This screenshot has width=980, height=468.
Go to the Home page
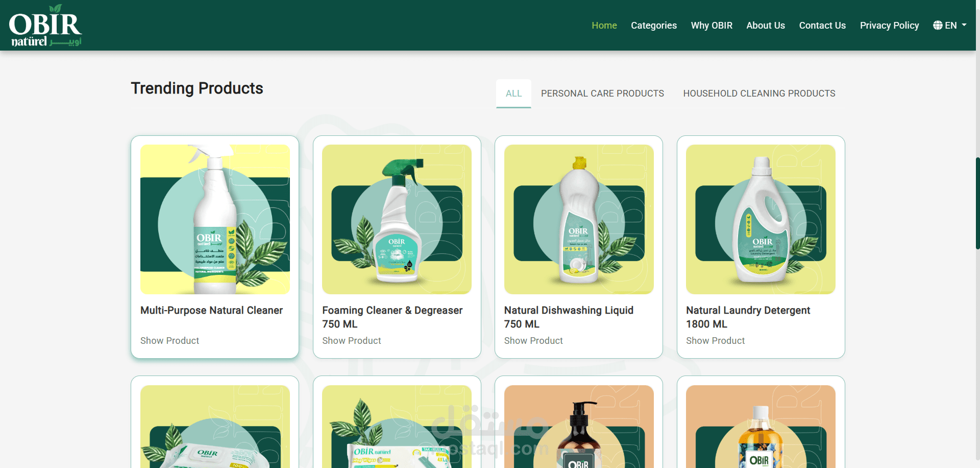(604, 26)
